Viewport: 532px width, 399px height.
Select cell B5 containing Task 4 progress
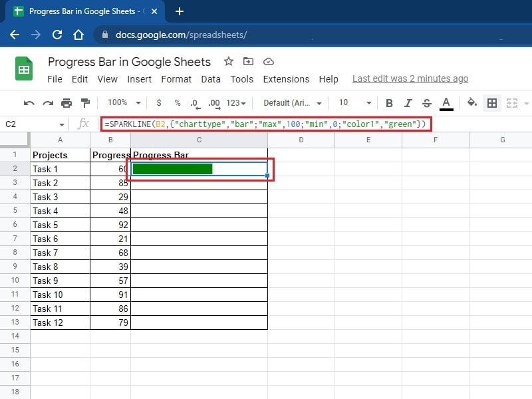[110, 211]
